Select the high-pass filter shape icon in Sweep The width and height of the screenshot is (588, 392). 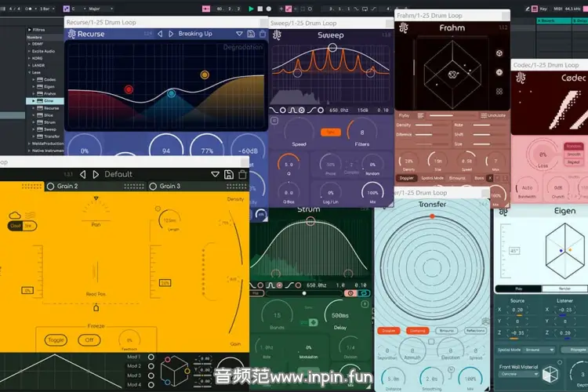click(311, 111)
